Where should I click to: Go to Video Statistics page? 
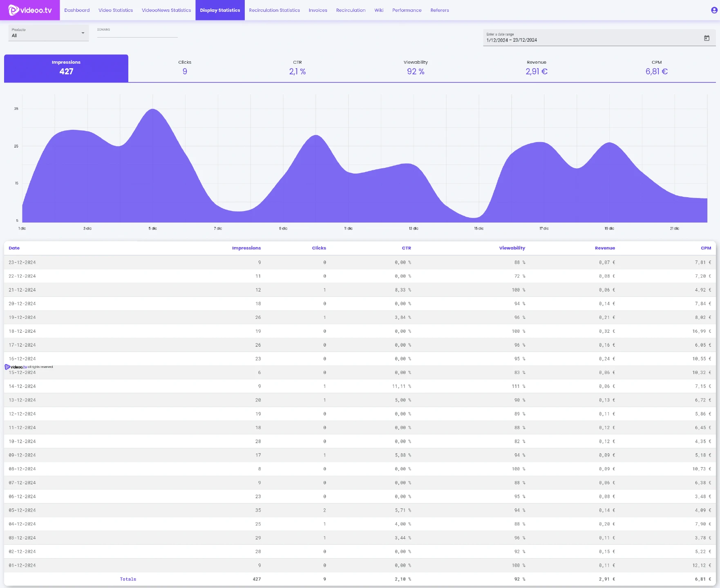(116, 10)
